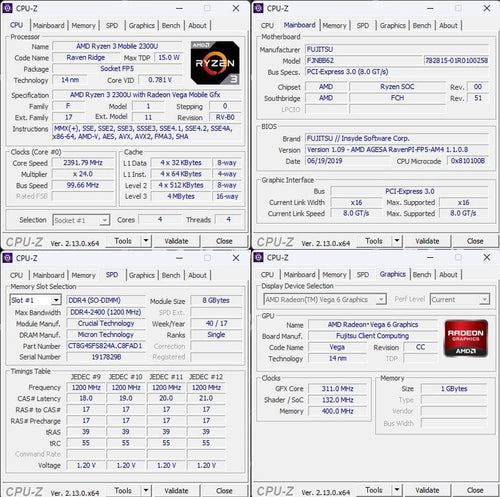This screenshot has height=497, width=500.
Task: Click the Radeon Graphics logo
Action: 466,338
